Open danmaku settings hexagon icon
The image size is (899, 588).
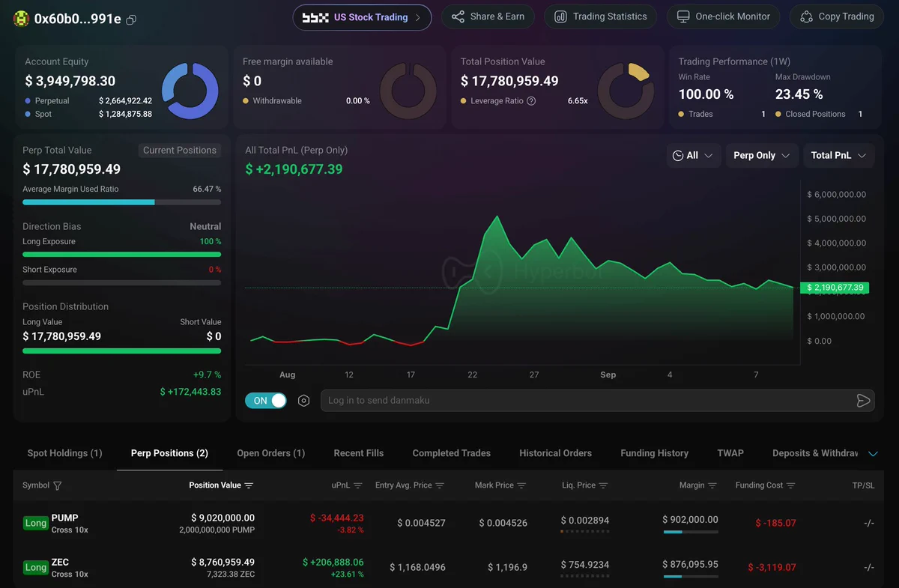[304, 401]
